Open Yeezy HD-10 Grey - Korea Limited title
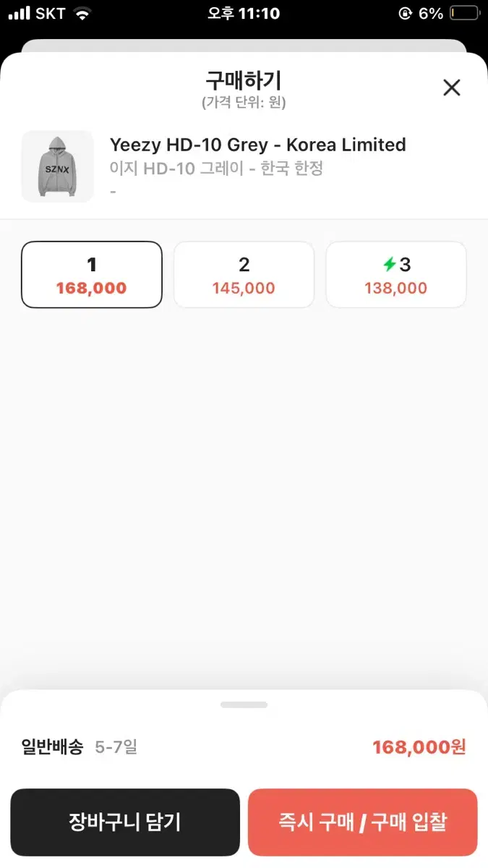Screen dimensions: 488x868 (x=257, y=145)
